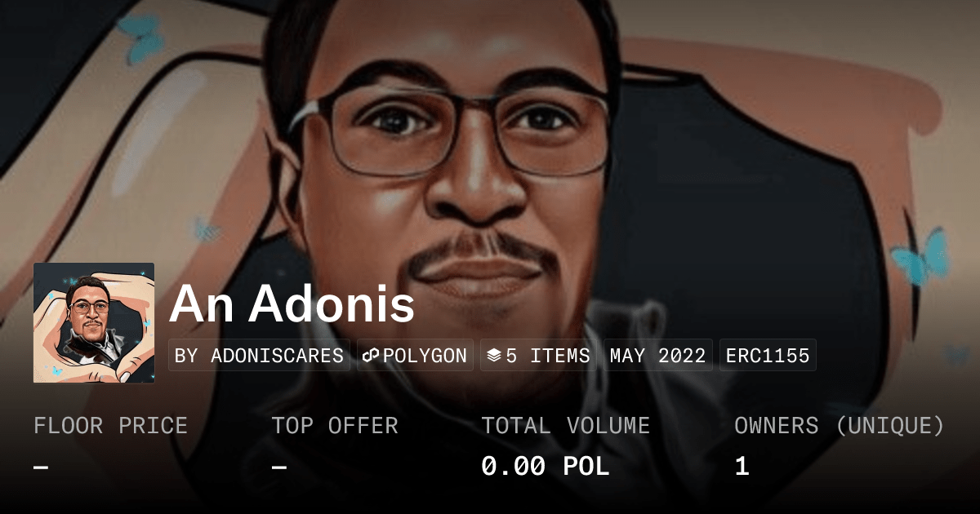Click the man's glasses in the banner
980x514 pixels.
(449, 129)
